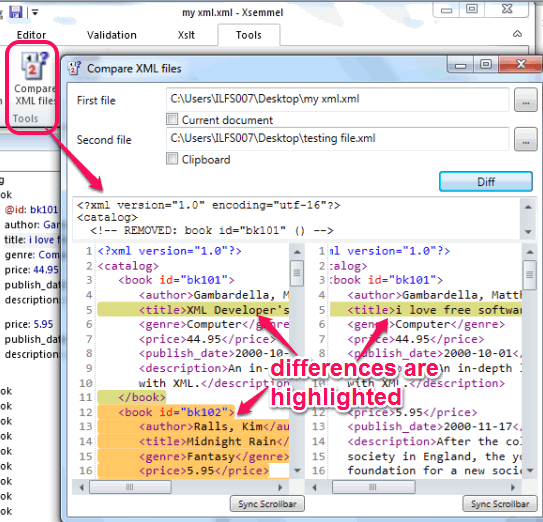This screenshot has height=522, width=543.
Task: Click the left code pane's horizontal scrollbar thumb
Action: pos(130,487)
